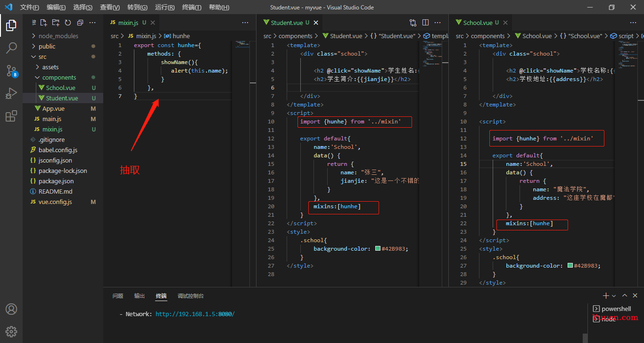Image resolution: width=644 pixels, height=343 pixels.
Task: Click New File icon in Explorer toolbar
Action: (43, 23)
